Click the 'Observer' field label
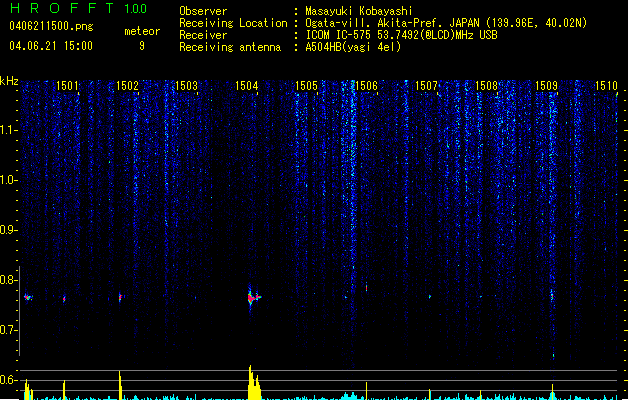Image resolution: width=629 pixels, height=400 pixels. click(x=203, y=11)
